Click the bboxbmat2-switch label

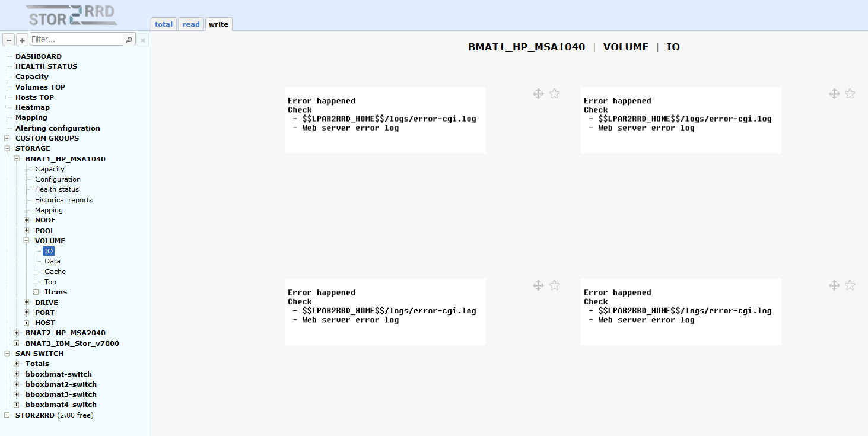pyautogui.click(x=61, y=384)
